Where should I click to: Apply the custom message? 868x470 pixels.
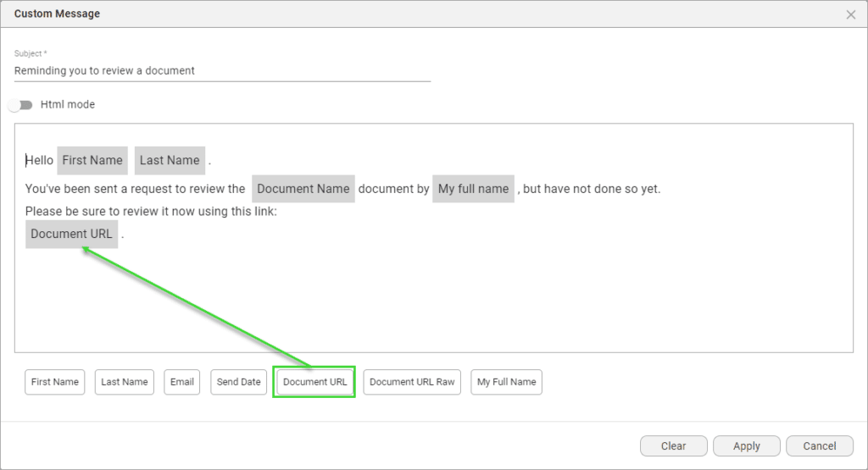coord(747,446)
